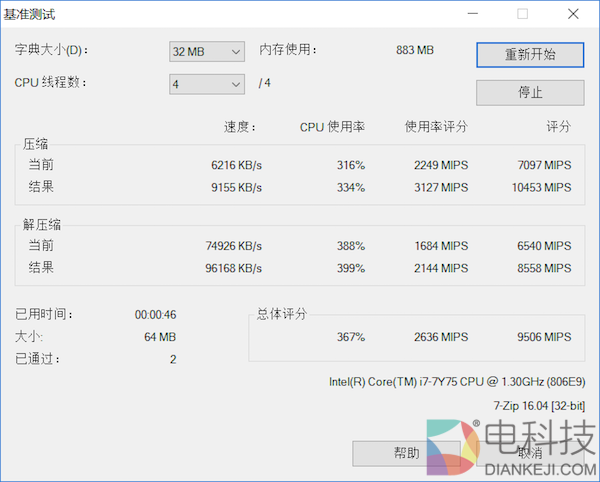
Task: Select the 883 MB memory usage value
Action: 415,50
